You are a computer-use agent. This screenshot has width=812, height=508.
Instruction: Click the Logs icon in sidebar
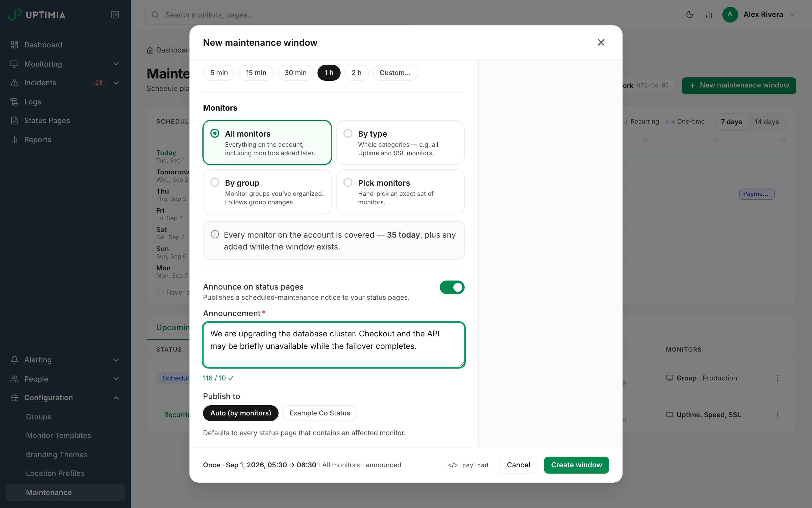[x=14, y=102]
